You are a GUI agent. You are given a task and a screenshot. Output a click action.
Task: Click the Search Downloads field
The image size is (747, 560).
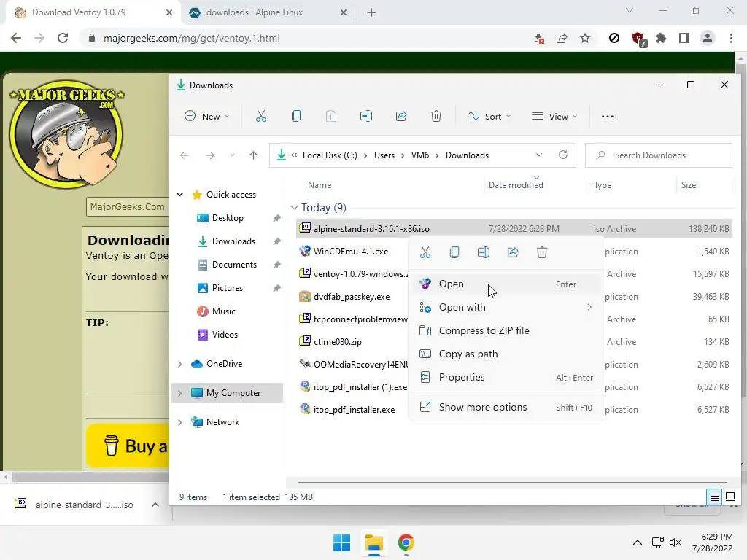(659, 155)
